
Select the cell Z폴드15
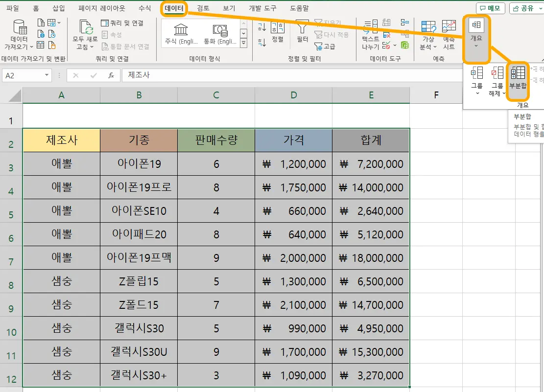[139, 304]
